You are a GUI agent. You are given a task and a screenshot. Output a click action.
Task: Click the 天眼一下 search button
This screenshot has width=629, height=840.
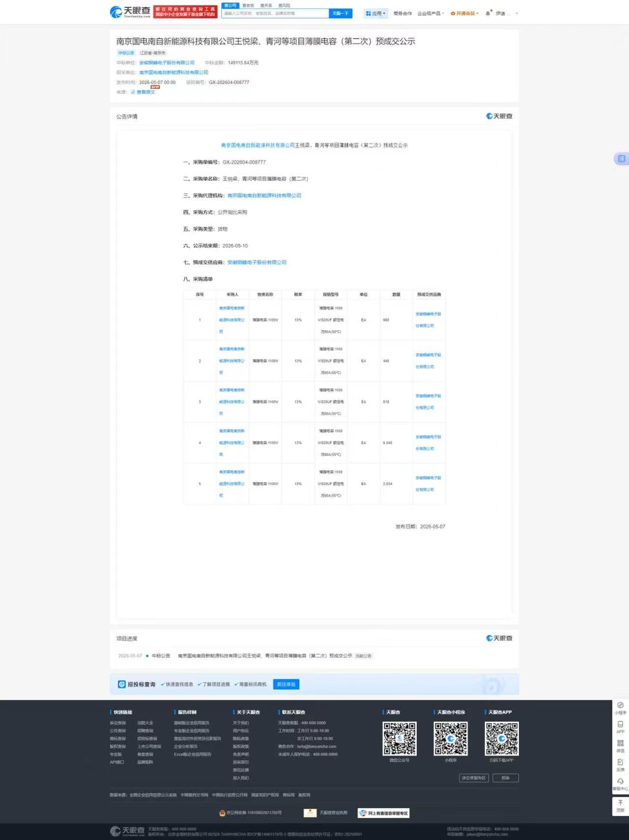pos(340,13)
